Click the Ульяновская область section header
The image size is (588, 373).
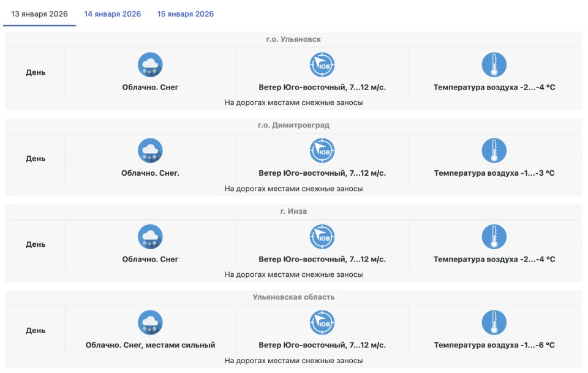tap(293, 297)
